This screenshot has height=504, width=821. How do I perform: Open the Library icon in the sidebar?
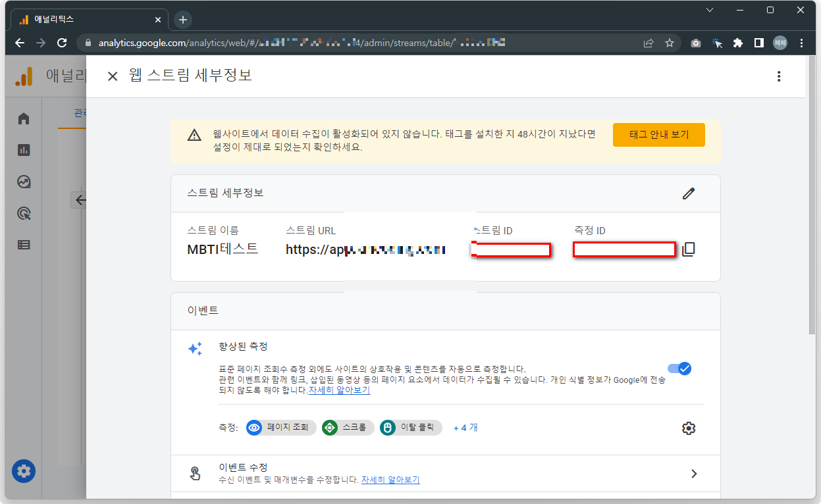click(24, 244)
